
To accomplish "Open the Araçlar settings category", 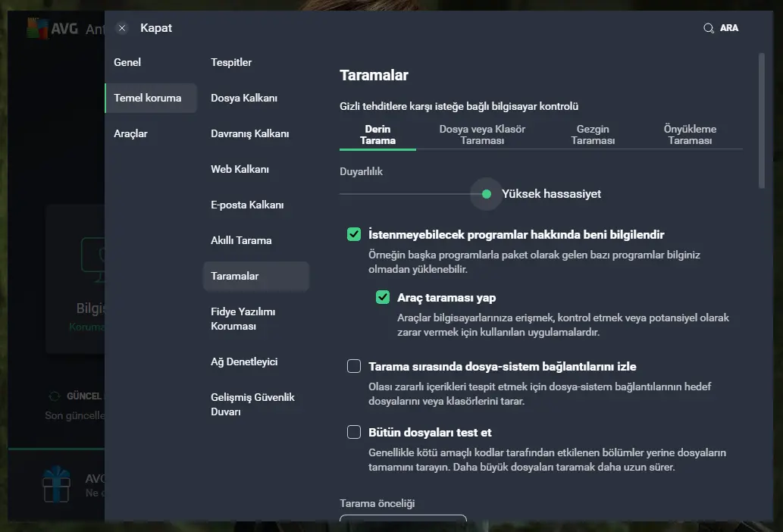I will pos(131,133).
